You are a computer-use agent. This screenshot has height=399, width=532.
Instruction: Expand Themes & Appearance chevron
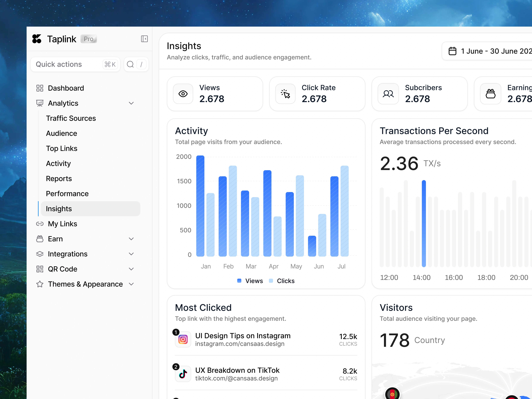[x=131, y=284]
